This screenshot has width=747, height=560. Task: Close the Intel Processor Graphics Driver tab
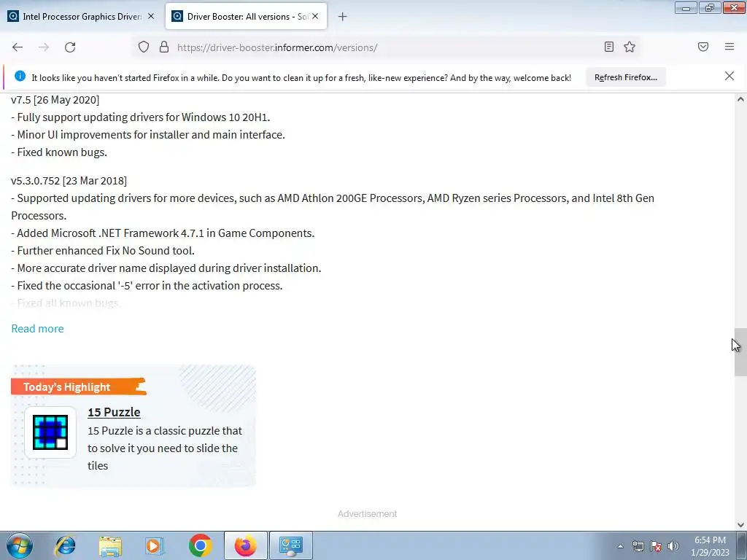pos(151,16)
